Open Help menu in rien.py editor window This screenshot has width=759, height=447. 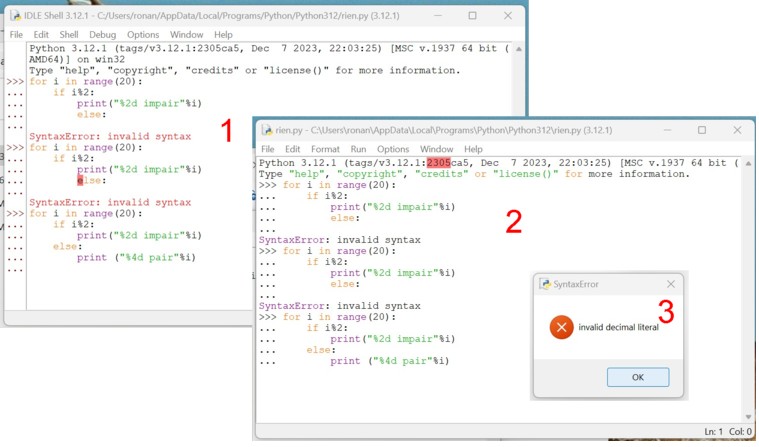click(473, 149)
